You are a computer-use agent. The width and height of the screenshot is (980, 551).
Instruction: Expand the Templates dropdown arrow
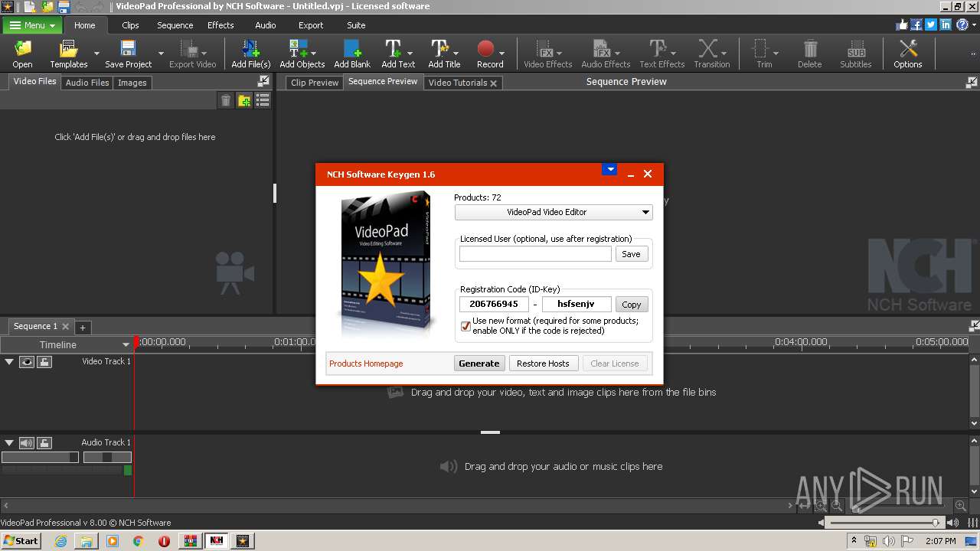[96, 54]
